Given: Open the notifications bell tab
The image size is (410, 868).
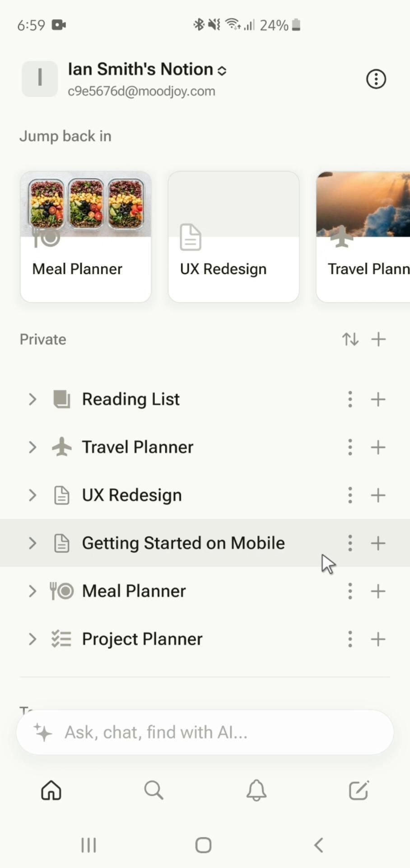Looking at the screenshot, I should (x=256, y=790).
